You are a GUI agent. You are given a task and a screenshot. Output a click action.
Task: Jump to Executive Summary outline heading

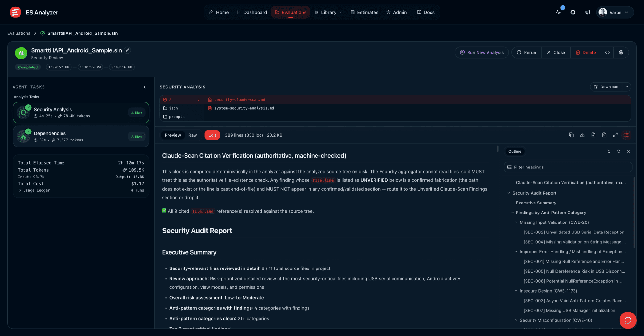536,203
